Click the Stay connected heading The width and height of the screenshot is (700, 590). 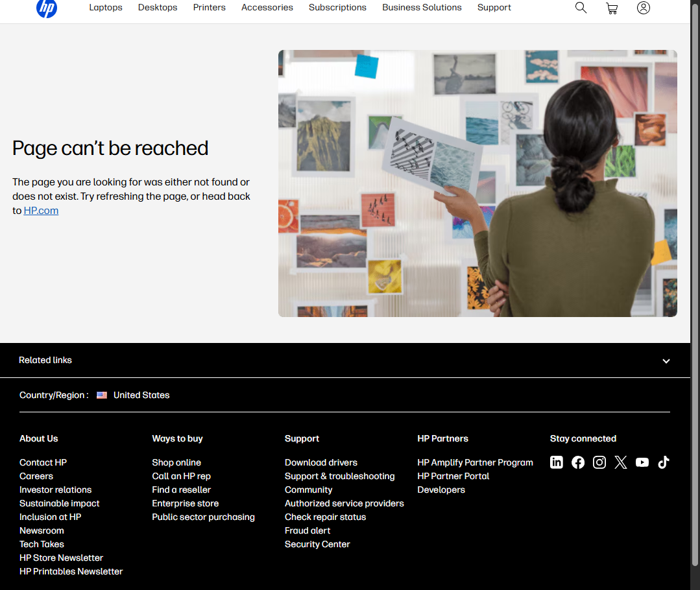583,439
